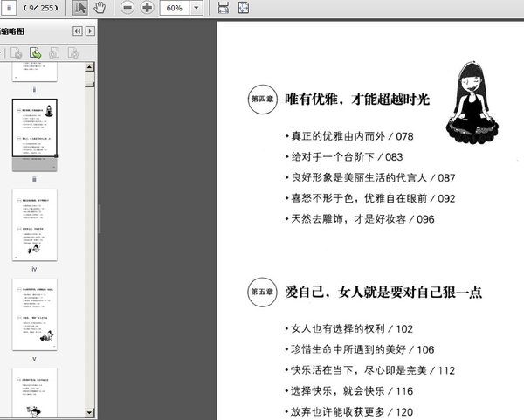Screen dimensions: 524x420
Task: Click the sidebar splitter grip handle
Action: (100, 219)
